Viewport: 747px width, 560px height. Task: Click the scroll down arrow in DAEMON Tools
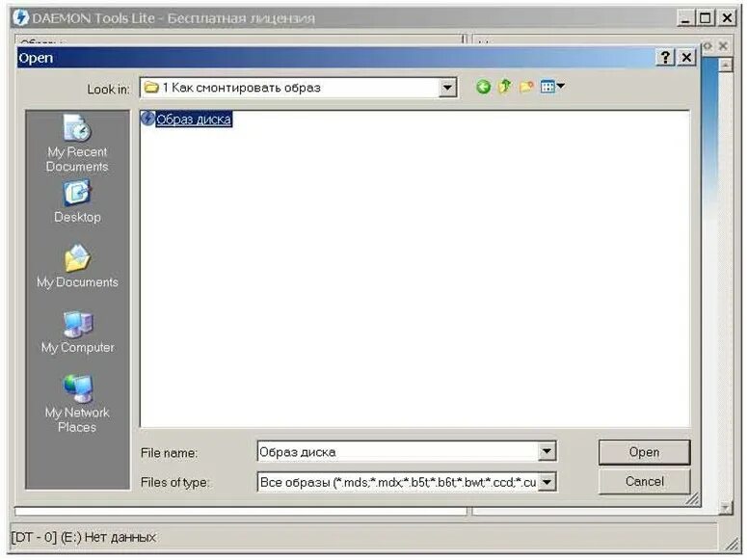coord(725,508)
